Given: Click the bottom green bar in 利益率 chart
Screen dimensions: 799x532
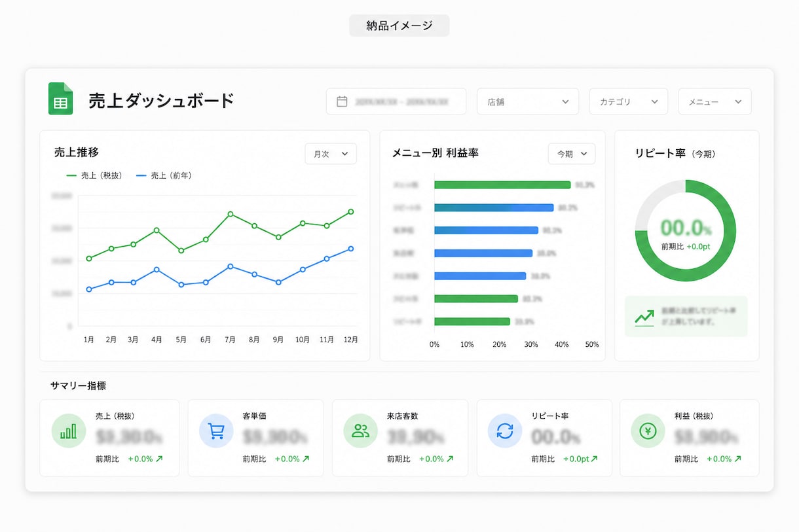Looking at the screenshot, I should [x=472, y=321].
